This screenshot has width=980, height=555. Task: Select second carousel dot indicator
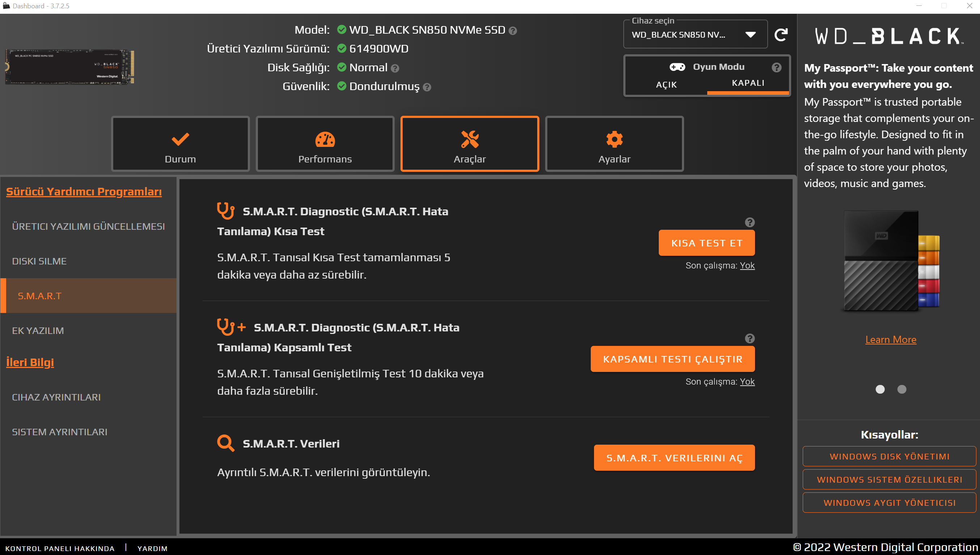click(x=901, y=389)
